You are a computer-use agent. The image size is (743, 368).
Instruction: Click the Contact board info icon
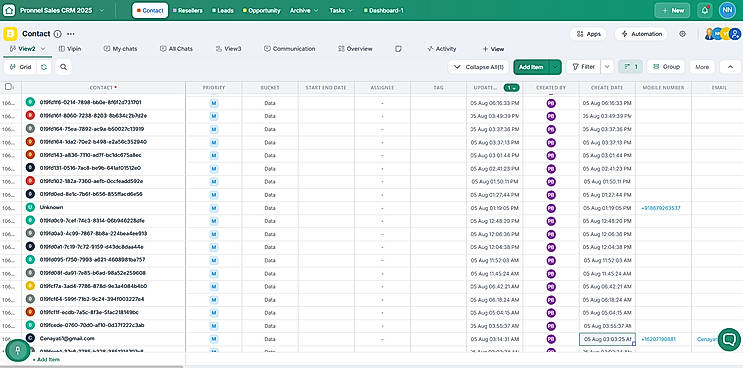pos(57,34)
